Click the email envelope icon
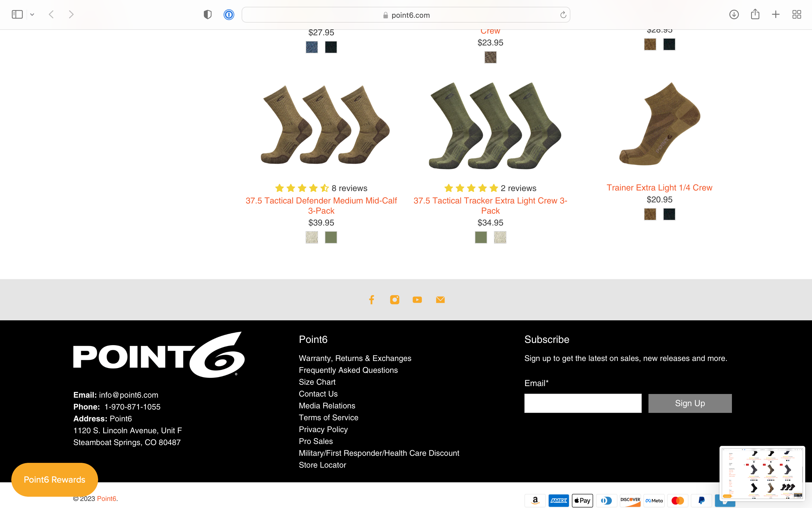The height and width of the screenshot is (508, 812). [x=440, y=300]
